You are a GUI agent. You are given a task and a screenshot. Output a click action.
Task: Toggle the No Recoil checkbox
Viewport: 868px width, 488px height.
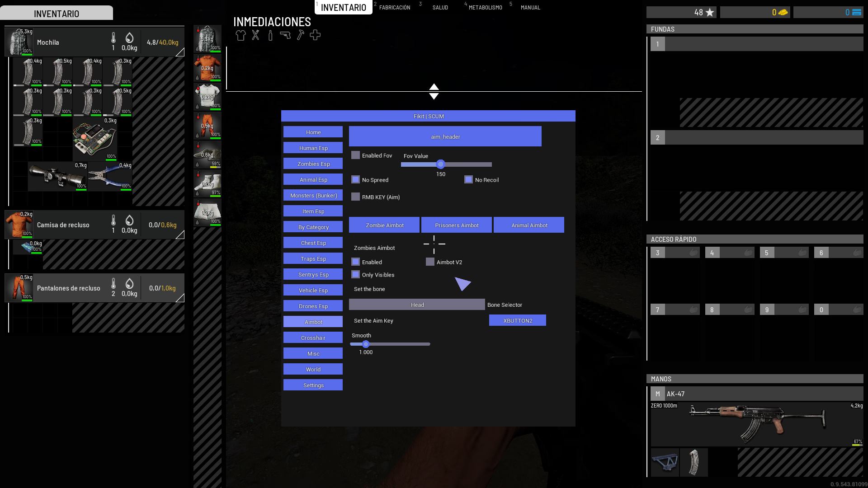point(468,180)
